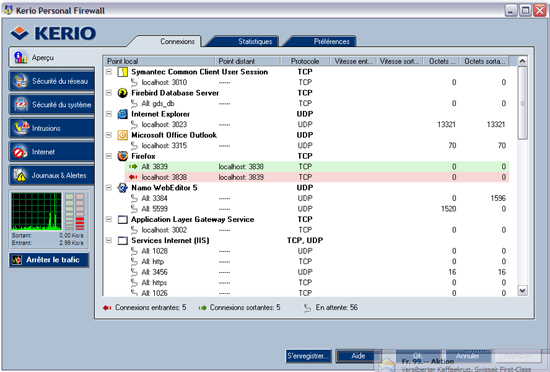
Task: Select the localhost: 3838 incoming connection row
Action: 317,177
